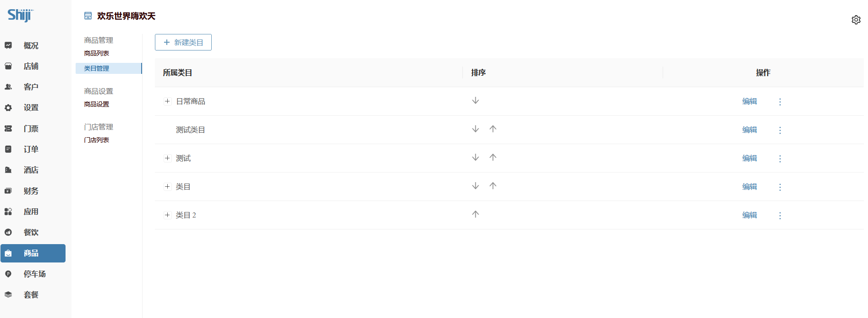Move 类目 2 category up
868x318 pixels.
point(475,214)
